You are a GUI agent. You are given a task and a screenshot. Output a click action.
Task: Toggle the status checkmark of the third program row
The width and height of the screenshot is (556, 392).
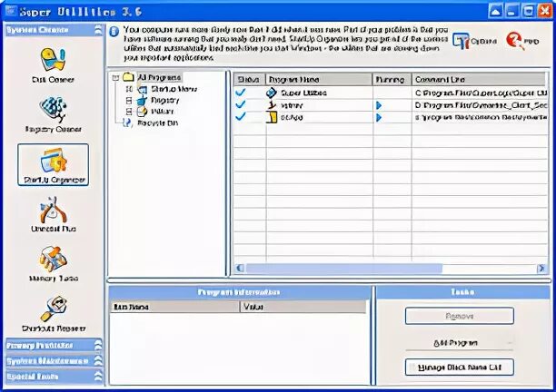(x=241, y=116)
